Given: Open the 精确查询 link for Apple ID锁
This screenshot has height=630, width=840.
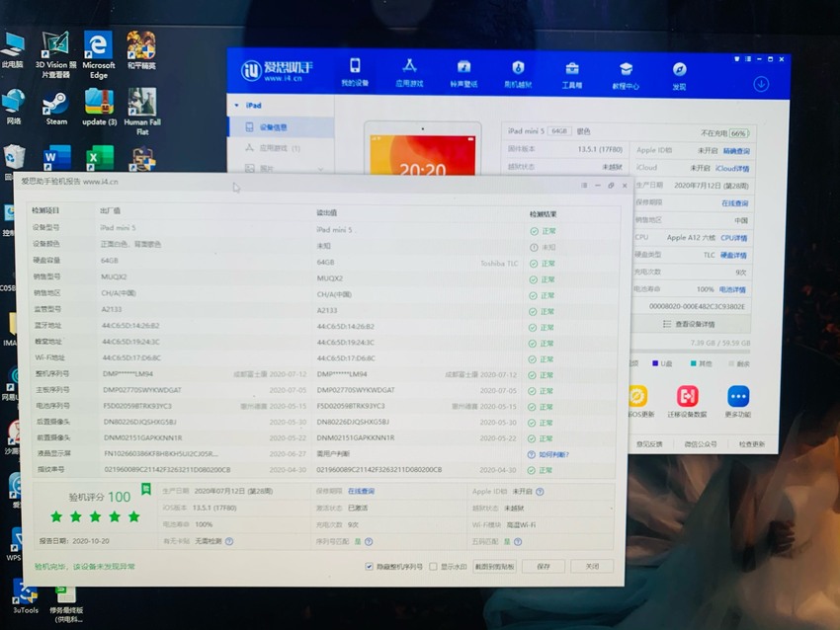Looking at the screenshot, I should (x=736, y=151).
